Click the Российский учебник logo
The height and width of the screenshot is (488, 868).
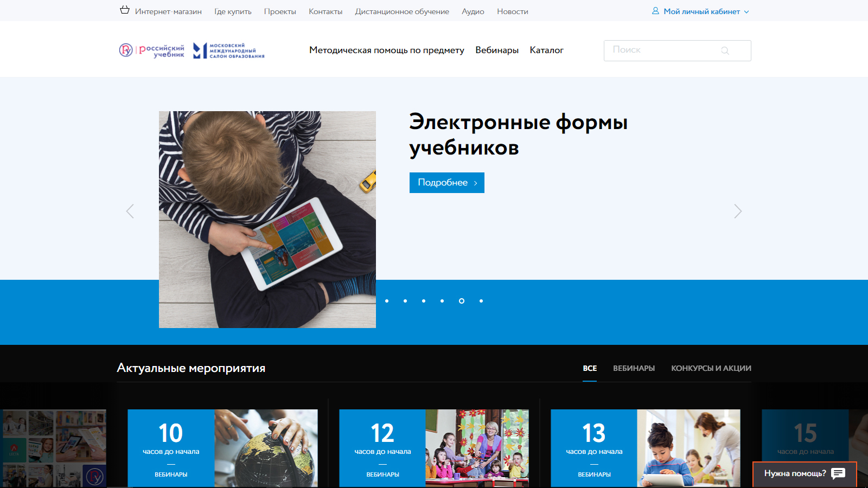pos(152,50)
